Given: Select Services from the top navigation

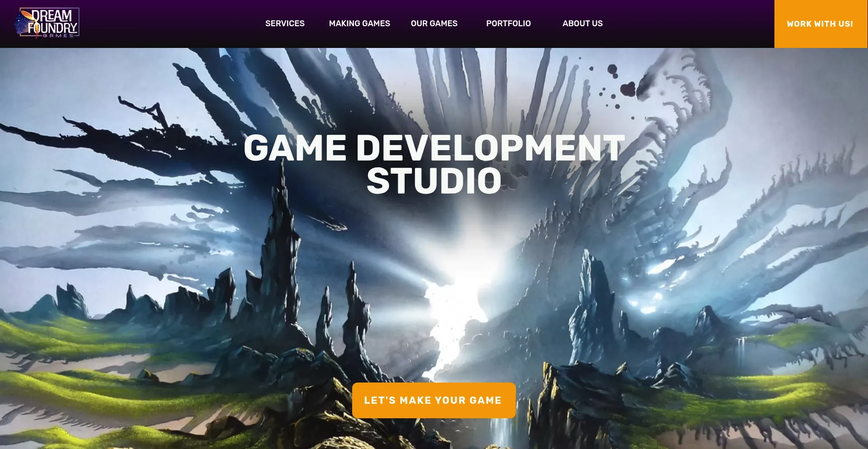Looking at the screenshot, I should [285, 23].
